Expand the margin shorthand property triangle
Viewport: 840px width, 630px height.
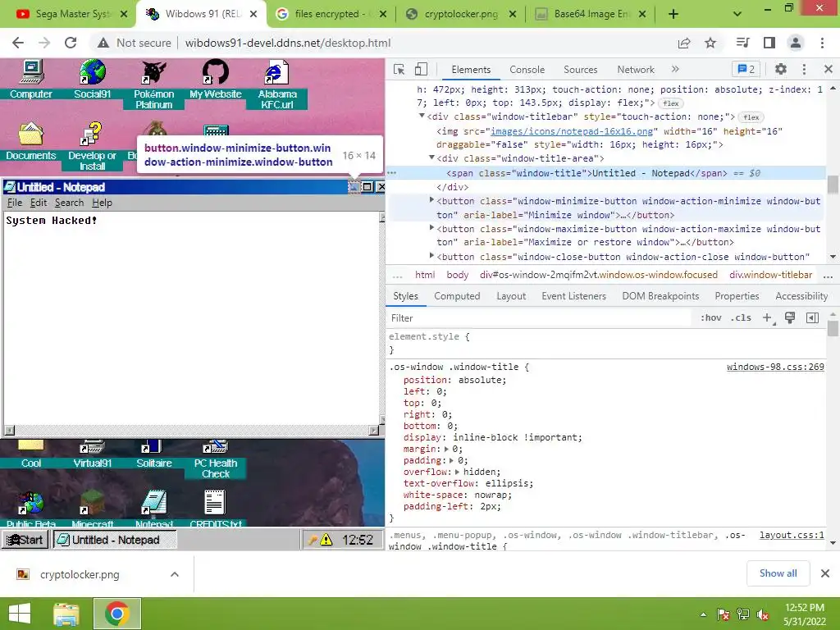click(446, 449)
